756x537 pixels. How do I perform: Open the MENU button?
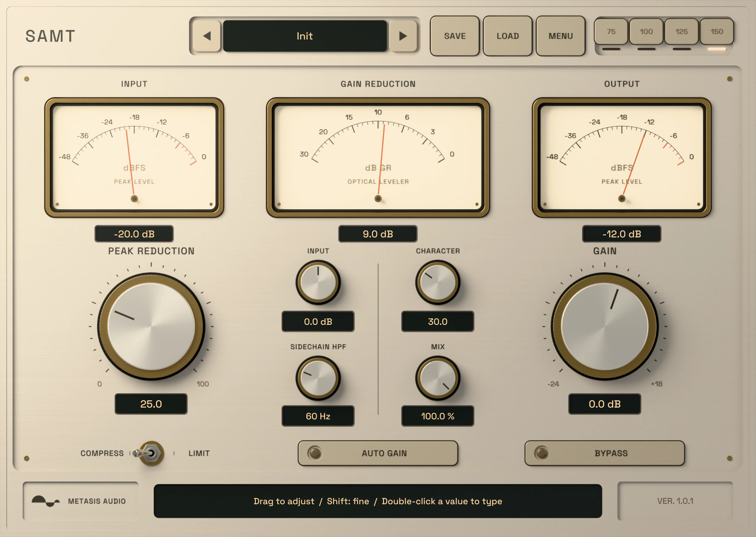click(x=561, y=36)
